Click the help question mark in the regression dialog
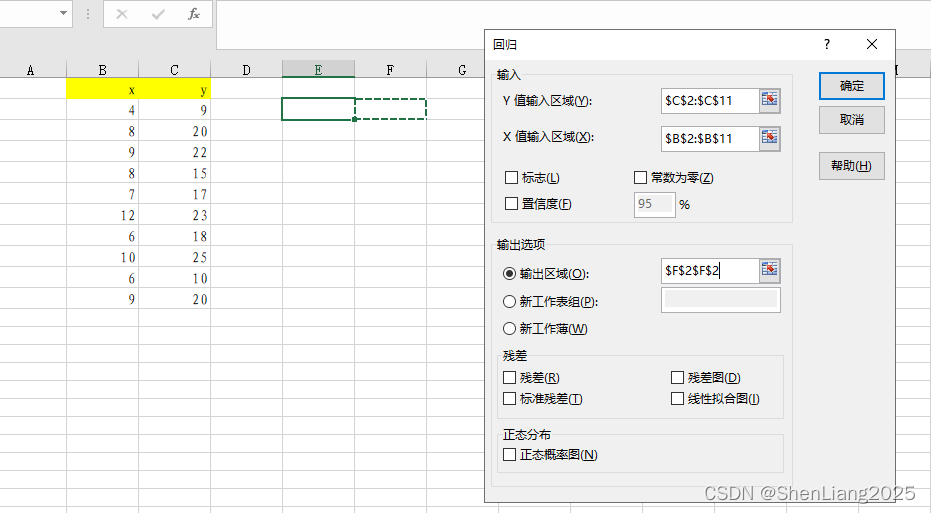Viewport: 931px width, 513px height. 826,45
